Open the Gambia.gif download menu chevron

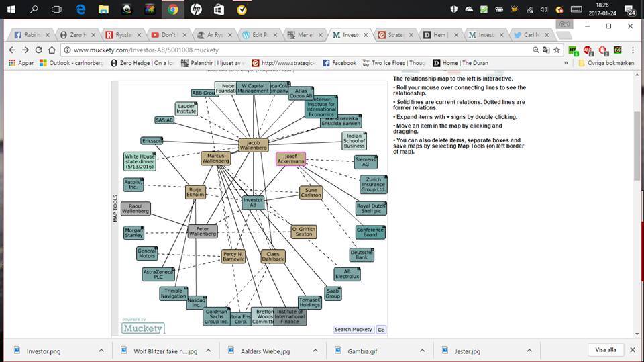click(x=421, y=350)
